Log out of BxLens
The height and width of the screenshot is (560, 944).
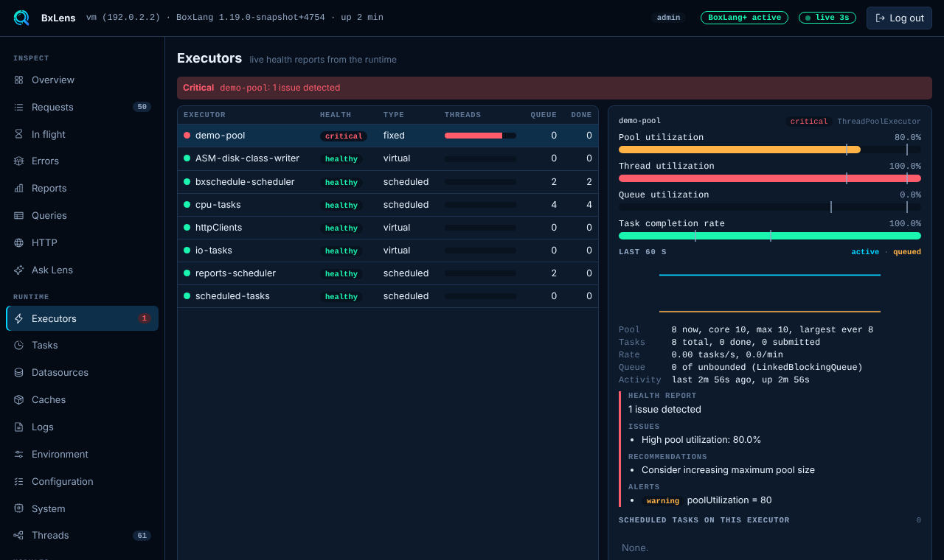coord(899,18)
